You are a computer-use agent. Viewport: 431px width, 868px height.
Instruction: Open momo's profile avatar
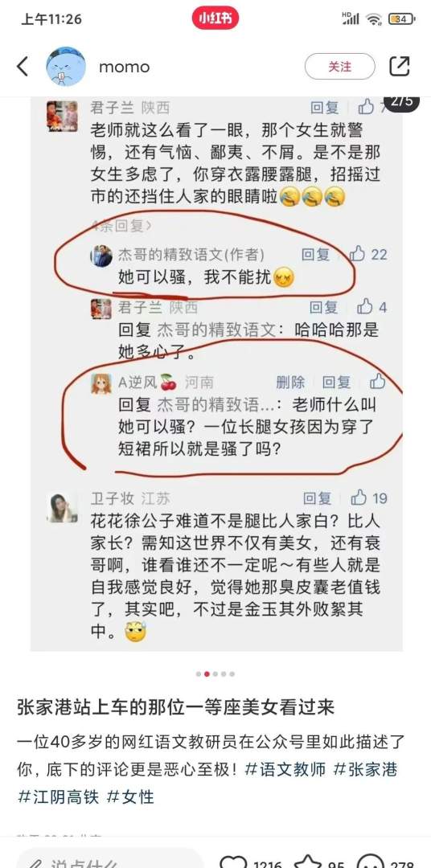(x=66, y=67)
